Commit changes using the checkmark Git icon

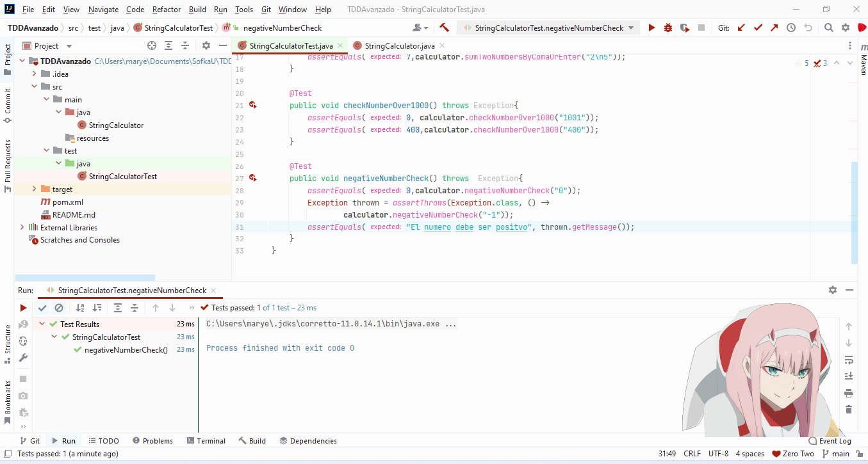click(758, 28)
